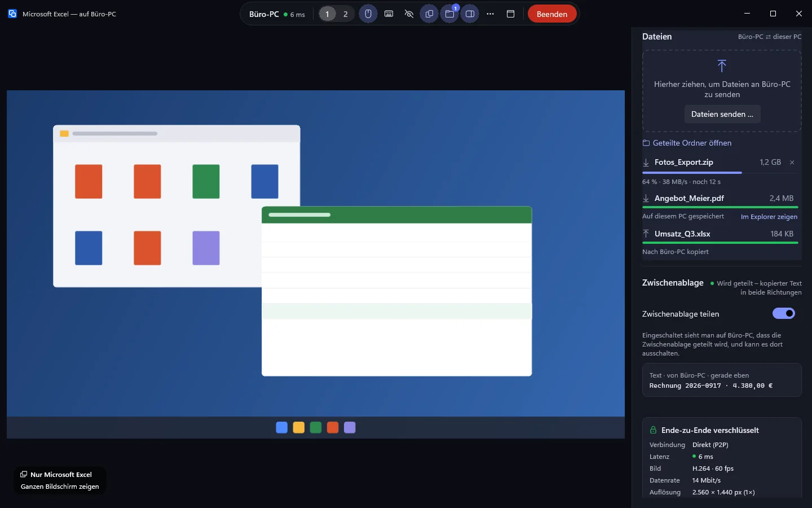Open the three-dot more options menu
812x508 pixels.
click(x=490, y=14)
